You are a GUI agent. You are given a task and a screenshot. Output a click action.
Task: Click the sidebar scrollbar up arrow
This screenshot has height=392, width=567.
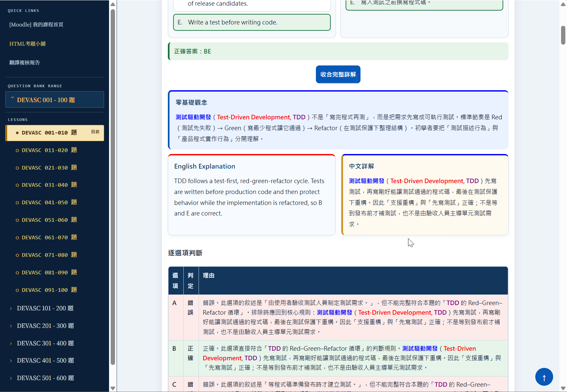[x=113, y=4]
